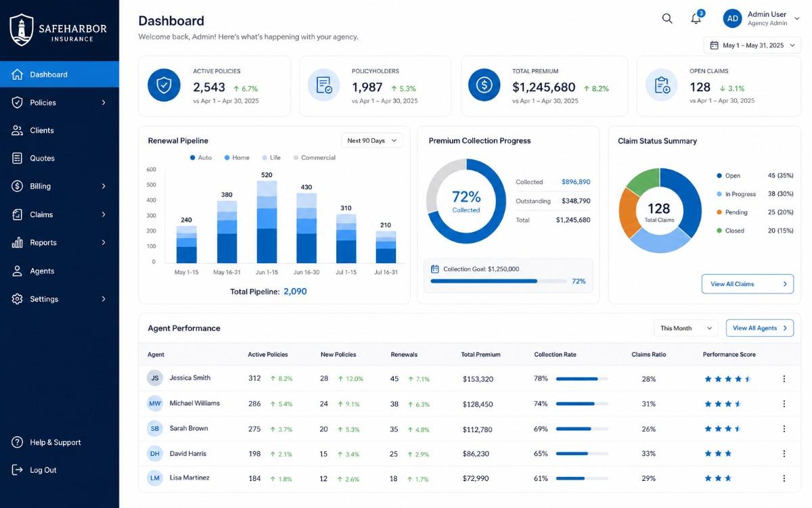
Task: Open the May 1 – May 31, 2025 date range dropdown
Action: (752, 45)
